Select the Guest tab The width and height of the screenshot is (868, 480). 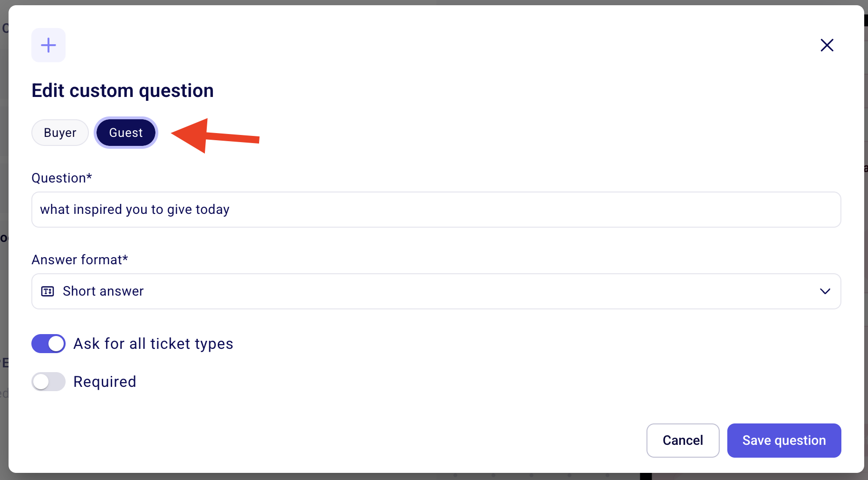point(126,133)
